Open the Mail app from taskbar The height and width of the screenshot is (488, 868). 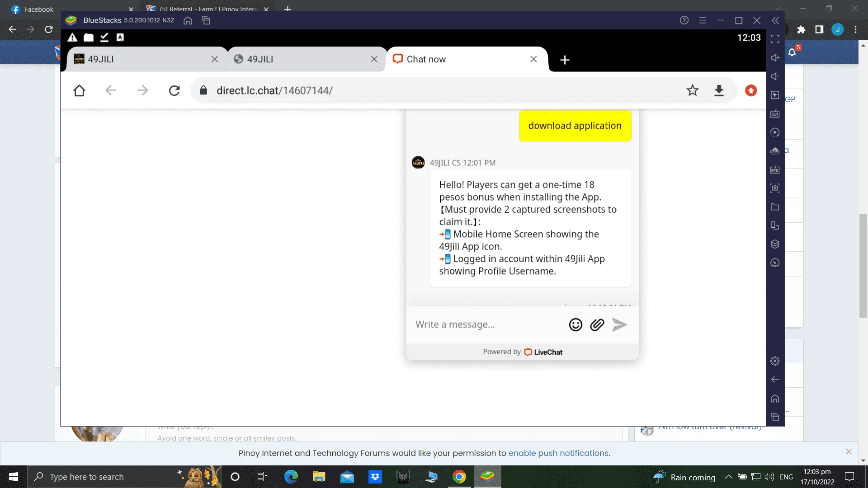[x=347, y=477]
